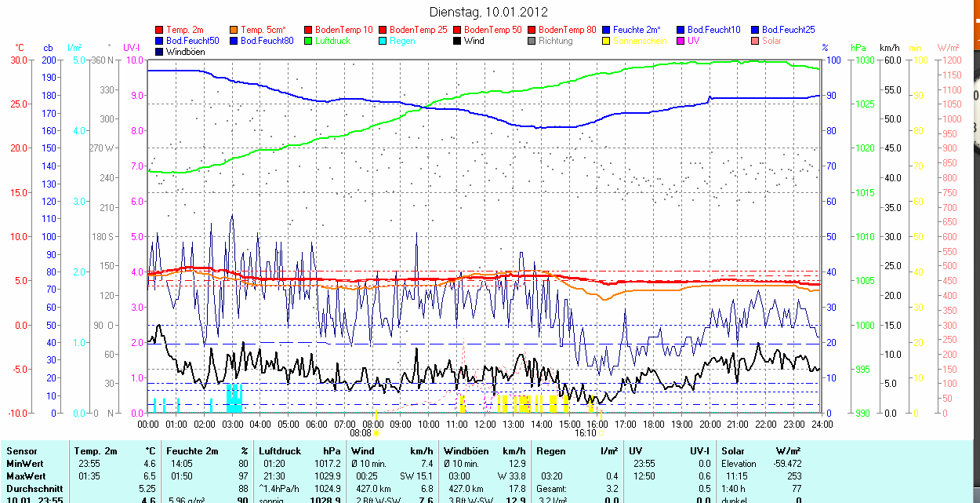This screenshot has width=980, height=503.
Task: Click the dark Windböen legend square
Action: click(x=160, y=52)
